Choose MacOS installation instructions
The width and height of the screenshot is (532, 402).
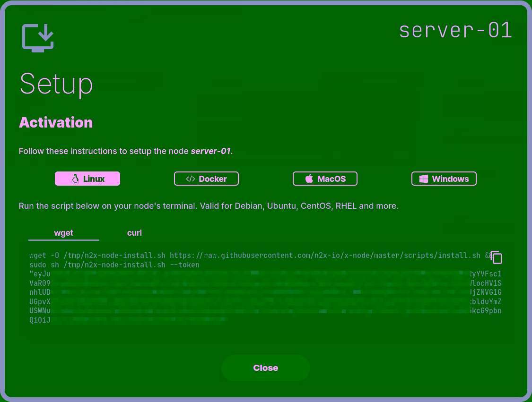[x=325, y=179]
